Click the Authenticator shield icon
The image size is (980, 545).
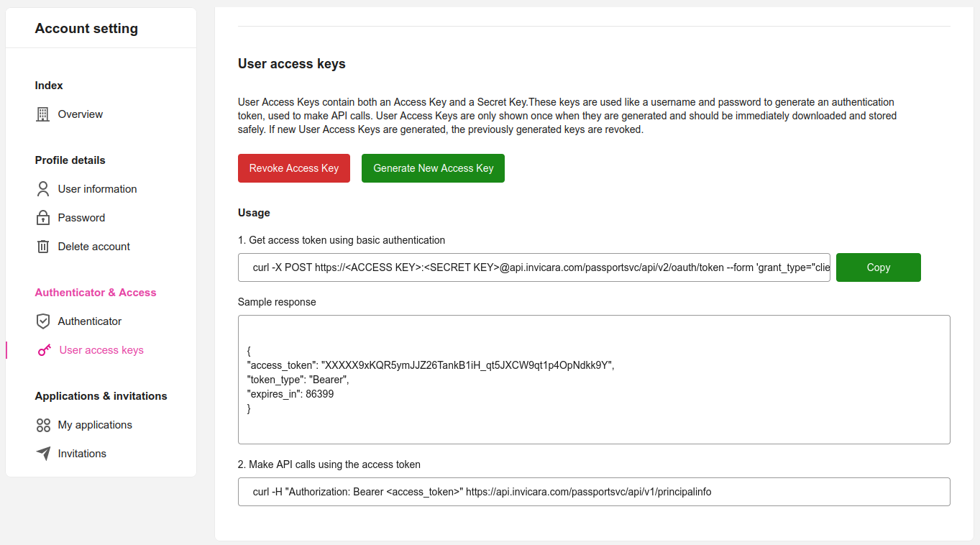(43, 321)
